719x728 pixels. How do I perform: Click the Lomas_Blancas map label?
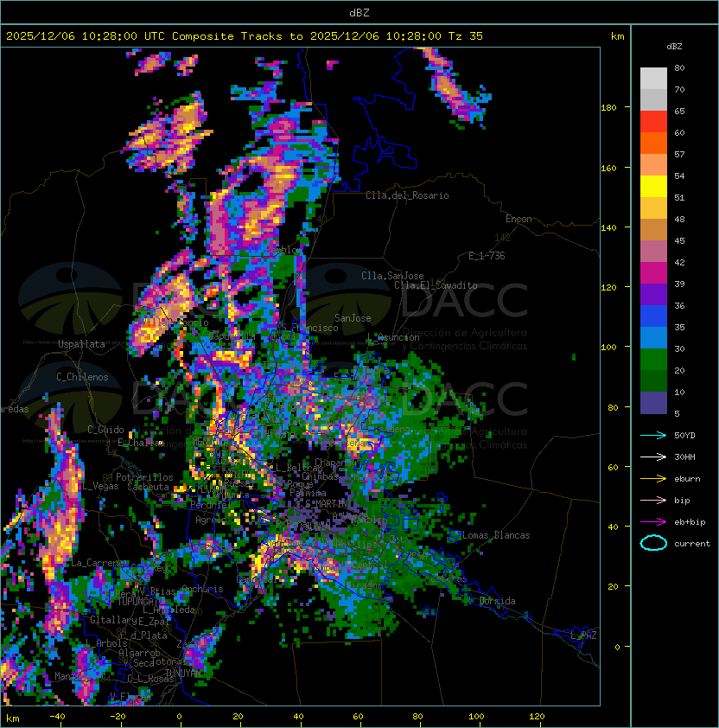coord(496,535)
